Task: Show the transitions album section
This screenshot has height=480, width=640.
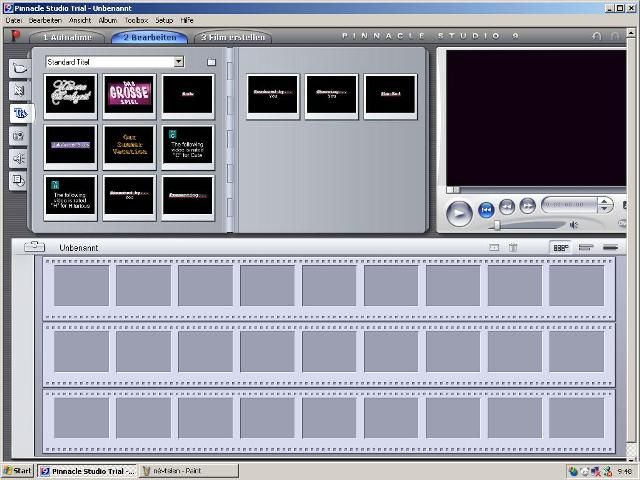Action: click(19, 91)
